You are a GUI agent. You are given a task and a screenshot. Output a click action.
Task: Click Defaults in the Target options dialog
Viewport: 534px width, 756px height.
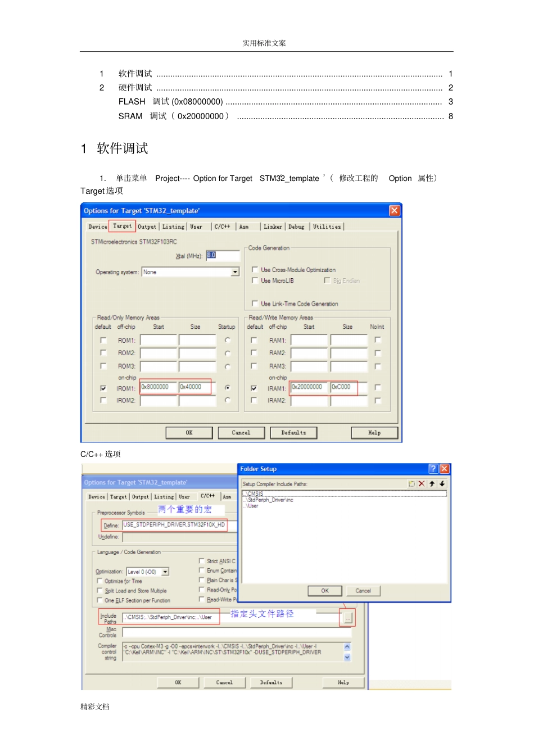pos(293,433)
